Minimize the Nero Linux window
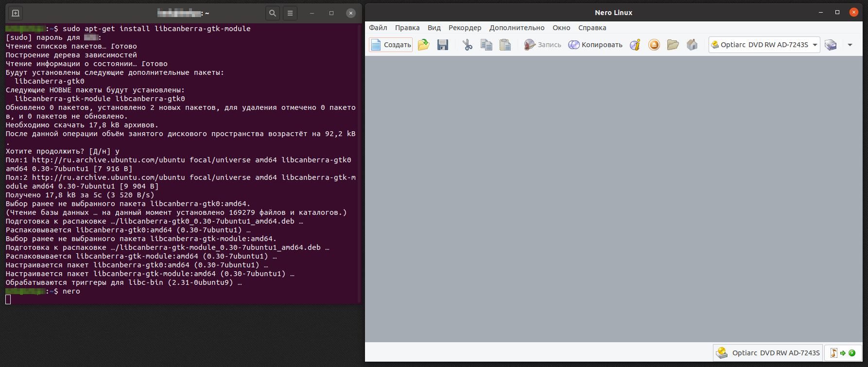 tap(821, 13)
